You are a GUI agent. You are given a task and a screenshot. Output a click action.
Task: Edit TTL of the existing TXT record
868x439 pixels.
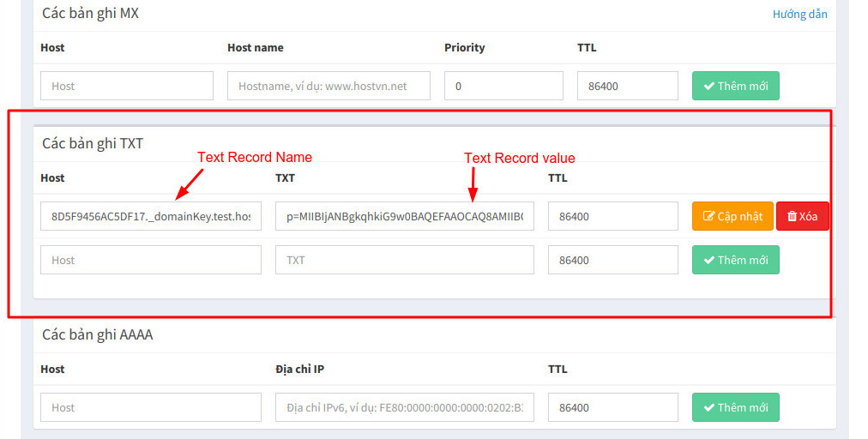click(x=612, y=216)
